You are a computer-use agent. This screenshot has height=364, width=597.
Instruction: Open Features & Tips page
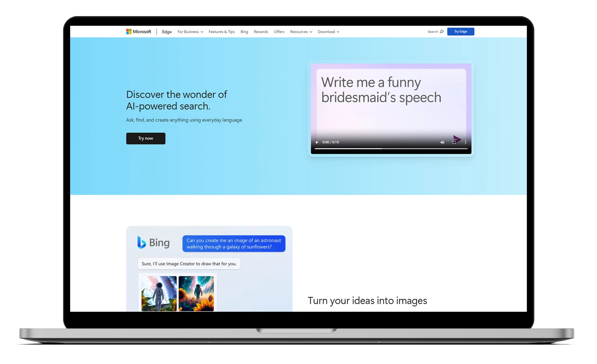222,32
